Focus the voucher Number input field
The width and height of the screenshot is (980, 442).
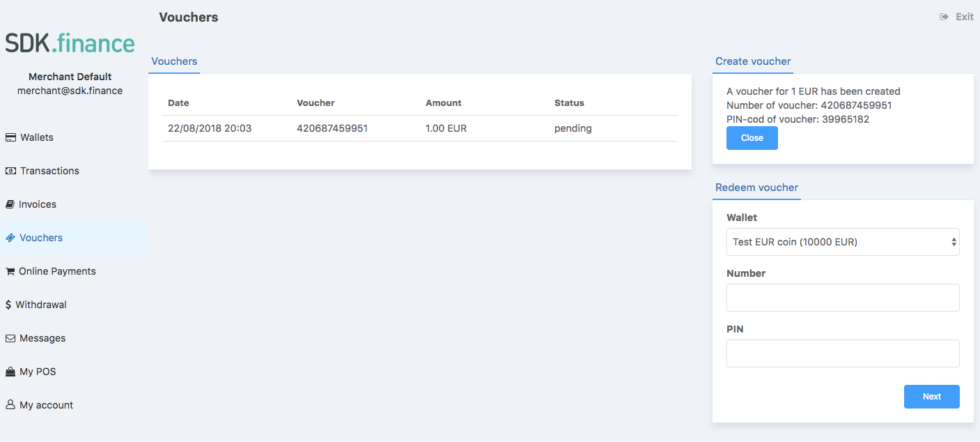[x=843, y=298]
